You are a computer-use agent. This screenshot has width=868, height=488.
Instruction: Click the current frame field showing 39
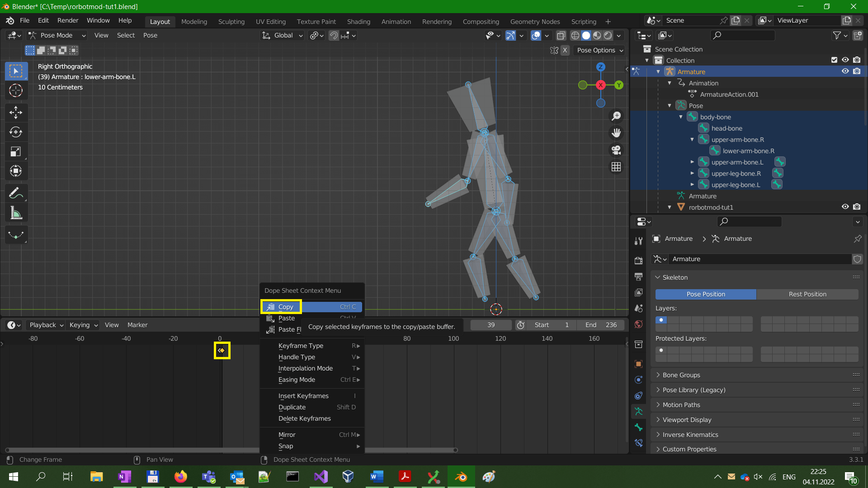491,325
